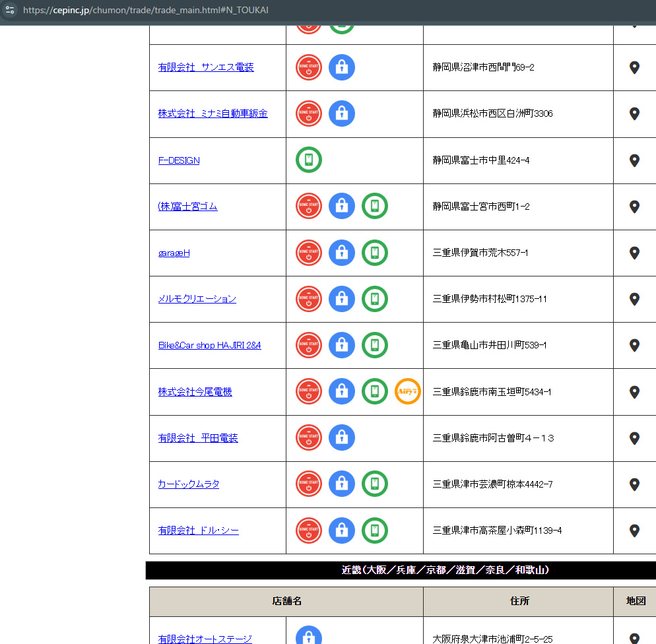656x644 pixels.
Task: Click the green smartphone icon in F-DESIGN row
Action: click(x=309, y=160)
